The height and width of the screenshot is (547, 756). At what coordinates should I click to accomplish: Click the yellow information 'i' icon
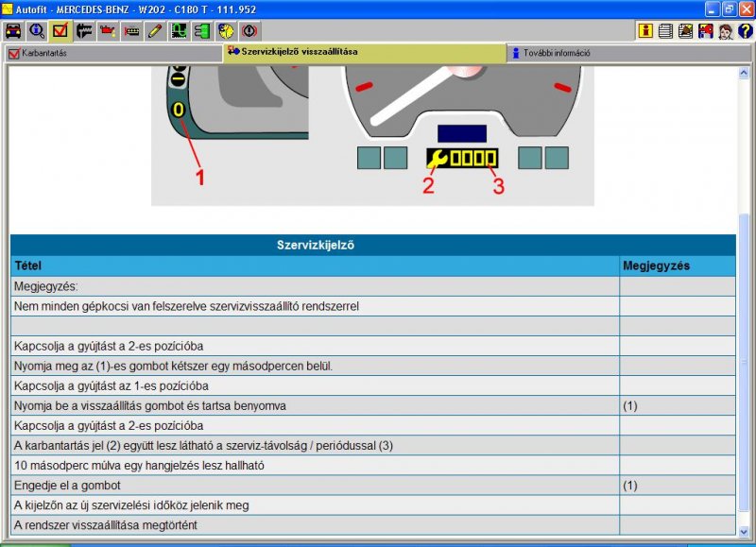645,31
